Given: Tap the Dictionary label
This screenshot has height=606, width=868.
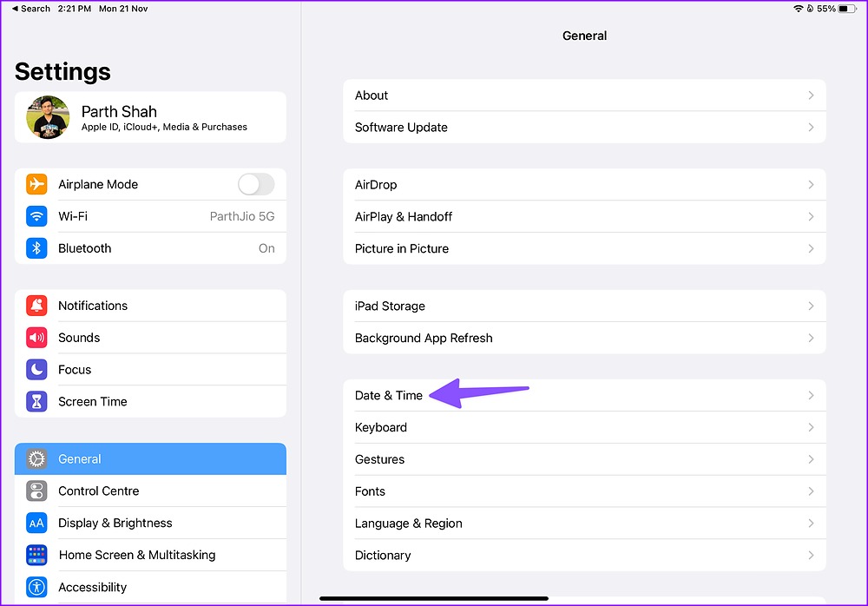Looking at the screenshot, I should [x=383, y=556].
